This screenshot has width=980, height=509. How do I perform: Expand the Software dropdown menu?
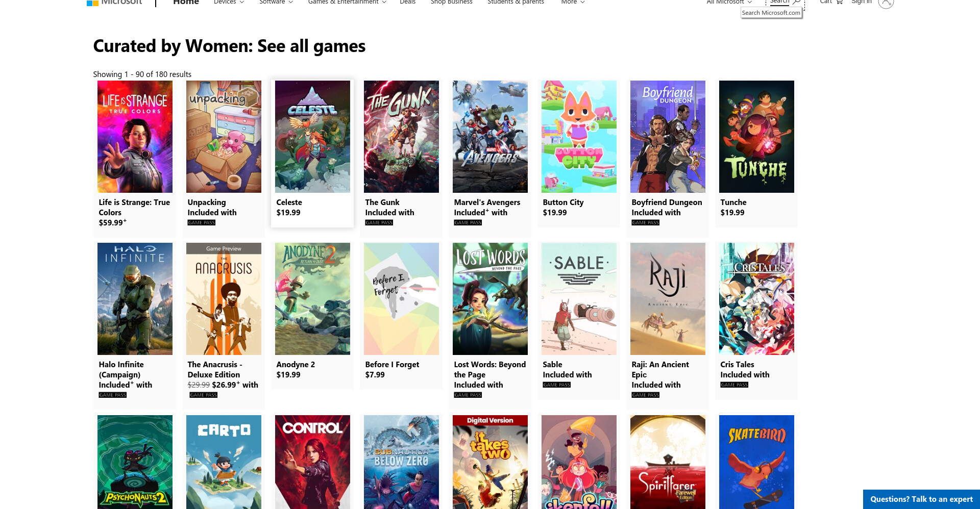coord(276,2)
